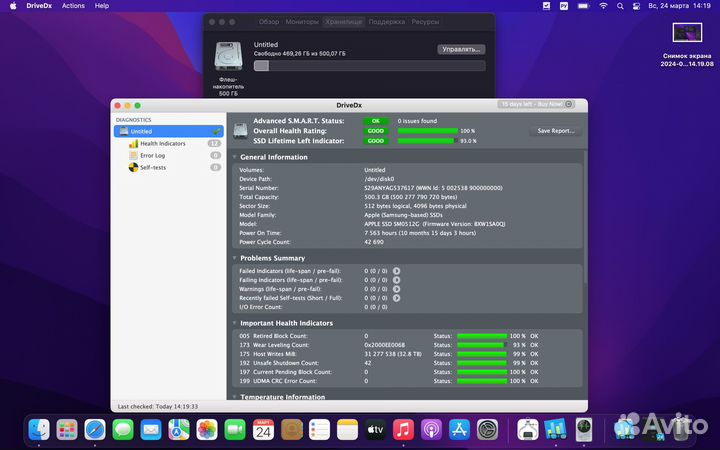Open FaceTime in the Dock
Screen dimensions: 720x450
click(x=235, y=430)
